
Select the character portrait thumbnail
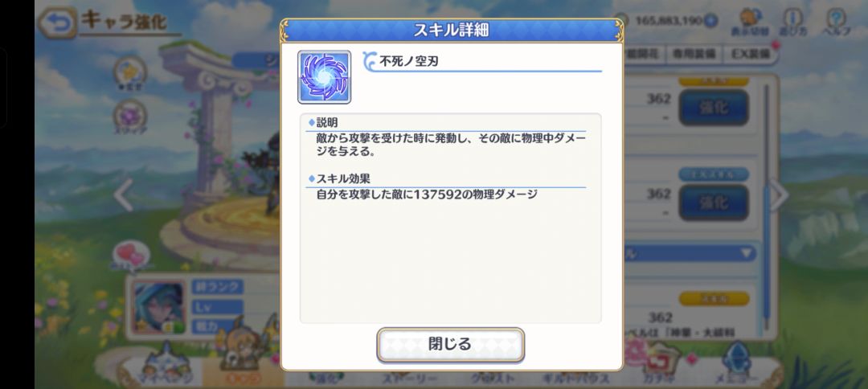159,308
